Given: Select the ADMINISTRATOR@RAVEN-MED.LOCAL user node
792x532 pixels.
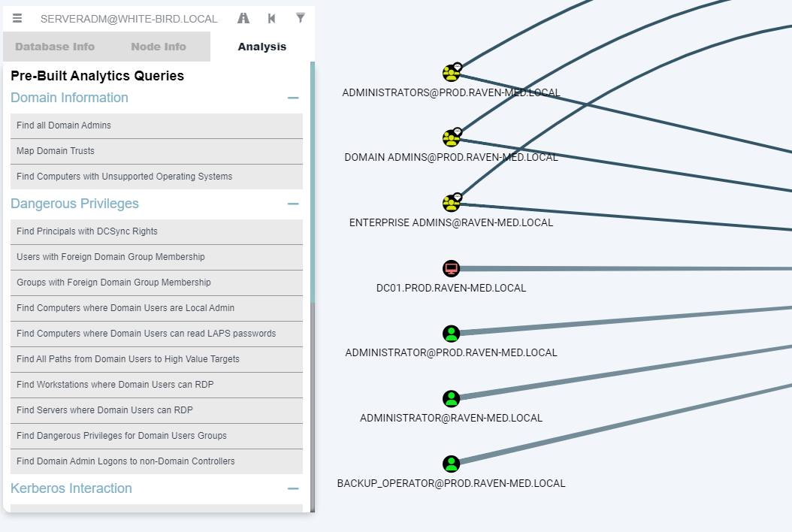Looking at the screenshot, I should point(451,398).
